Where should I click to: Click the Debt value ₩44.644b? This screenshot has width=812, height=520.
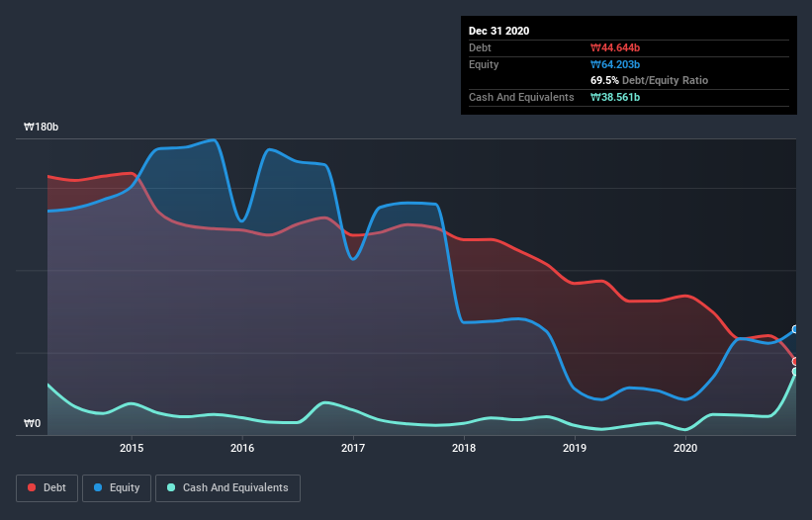click(615, 48)
